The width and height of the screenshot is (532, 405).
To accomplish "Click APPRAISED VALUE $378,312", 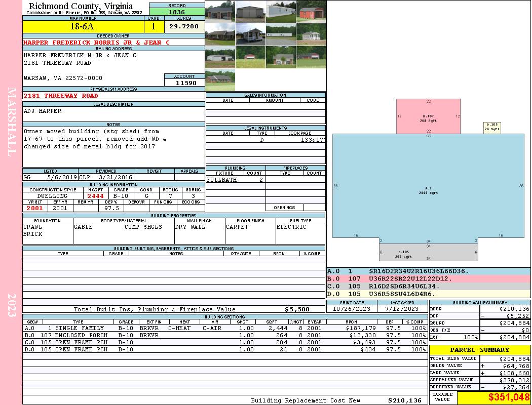I will coord(514,380).
